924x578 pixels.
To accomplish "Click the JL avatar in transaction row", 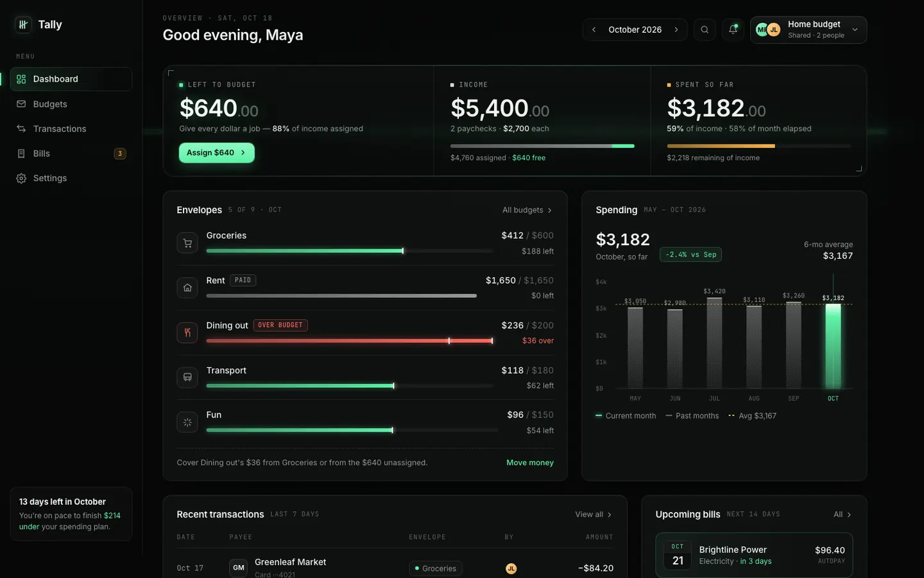I will (x=511, y=568).
